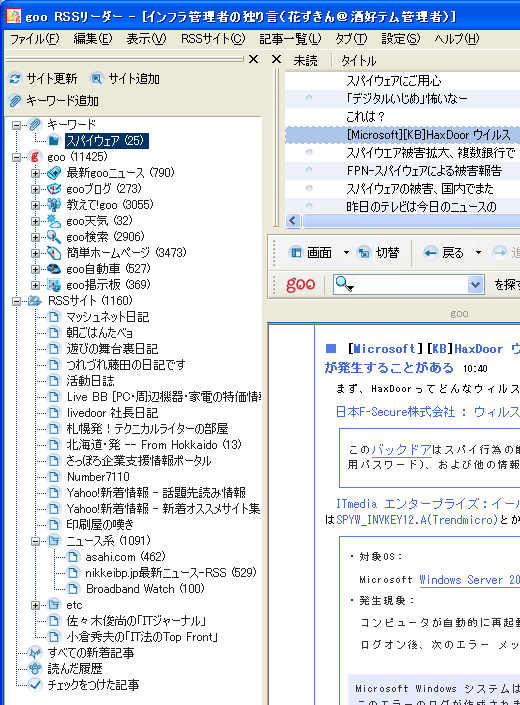520x705 pixels.
Task: Expand the 教えて!goo node
Action: tap(36, 205)
